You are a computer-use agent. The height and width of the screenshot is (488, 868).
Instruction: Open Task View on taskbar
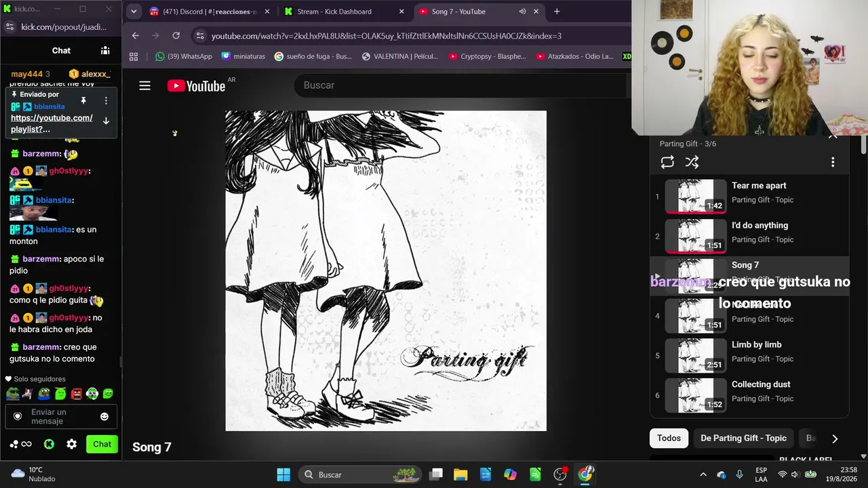[x=436, y=474]
